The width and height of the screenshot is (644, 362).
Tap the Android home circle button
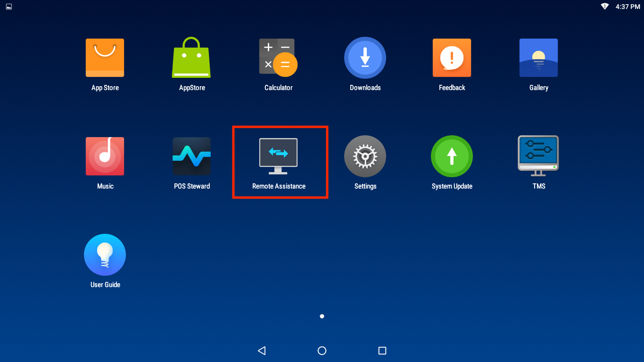(322, 351)
